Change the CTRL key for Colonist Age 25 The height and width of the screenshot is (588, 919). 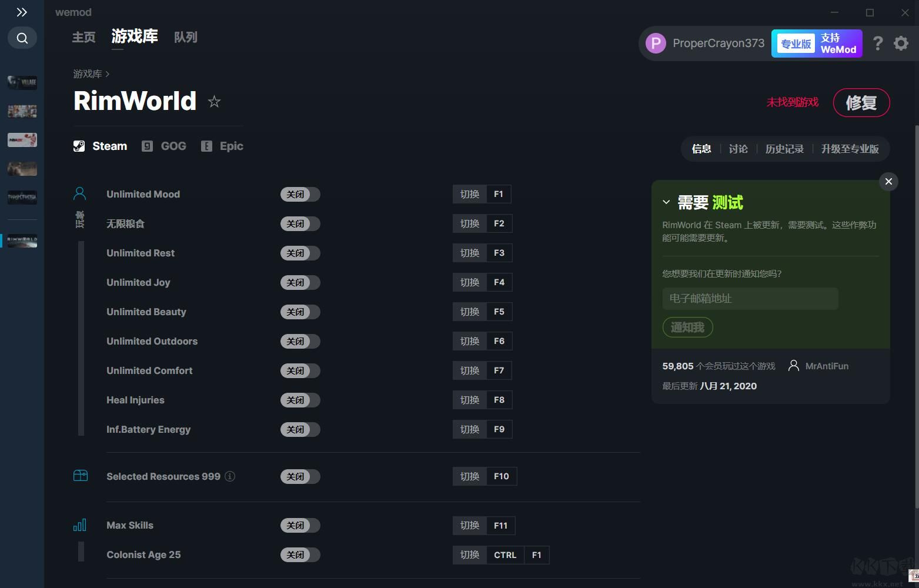[505, 555]
